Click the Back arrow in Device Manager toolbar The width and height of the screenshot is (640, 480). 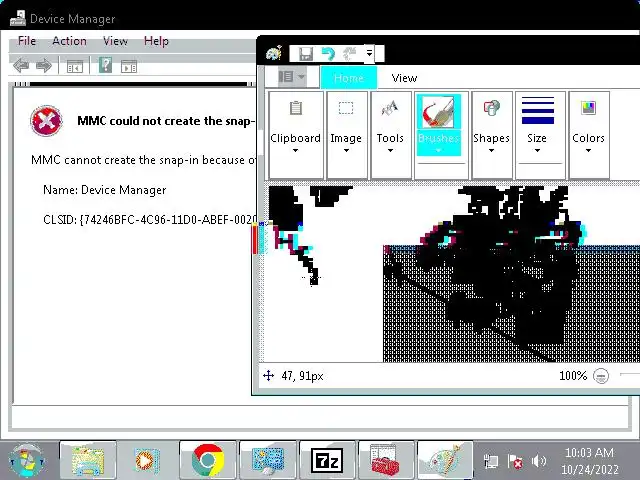21,65
